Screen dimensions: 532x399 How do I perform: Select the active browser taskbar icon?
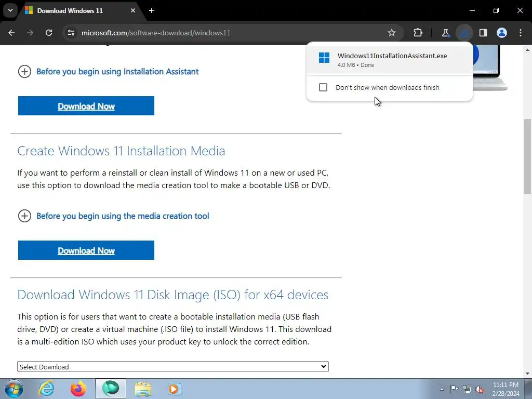click(x=111, y=389)
